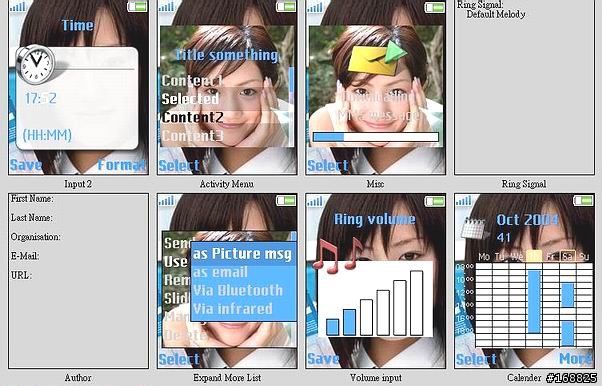Click Select softkey in Activity Menu preview
602x386 pixels.
point(179,166)
